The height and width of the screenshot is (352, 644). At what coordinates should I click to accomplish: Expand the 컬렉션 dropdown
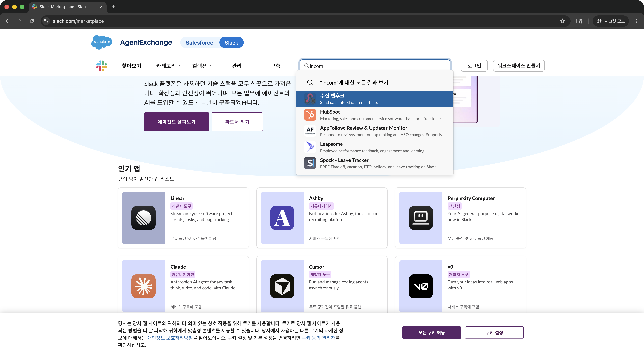201,66
